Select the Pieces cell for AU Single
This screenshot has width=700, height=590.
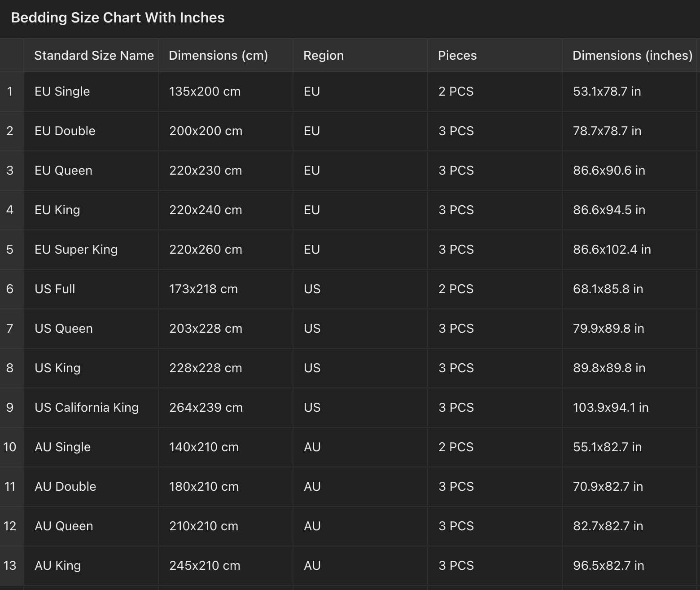pyautogui.click(x=456, y=447)
